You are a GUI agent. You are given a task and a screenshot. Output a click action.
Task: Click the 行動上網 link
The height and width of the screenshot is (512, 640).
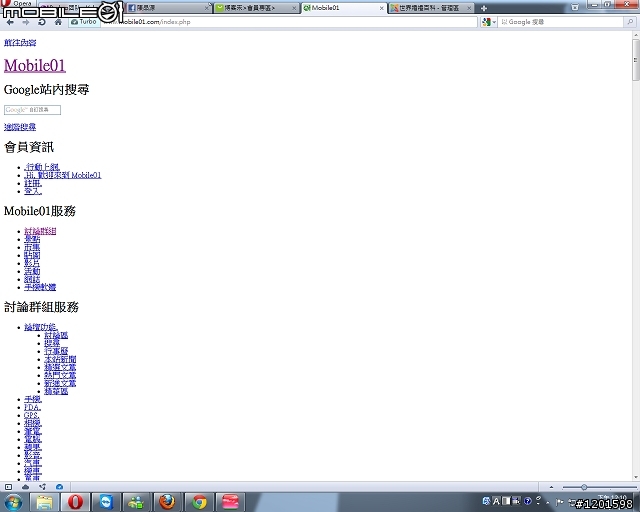point(42,167)
